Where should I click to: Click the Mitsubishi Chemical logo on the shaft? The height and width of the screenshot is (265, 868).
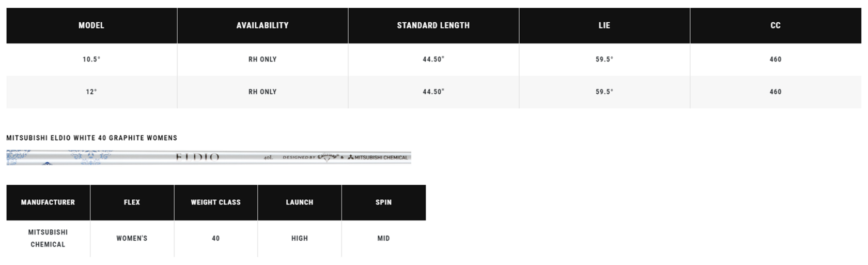pos(378,157)
